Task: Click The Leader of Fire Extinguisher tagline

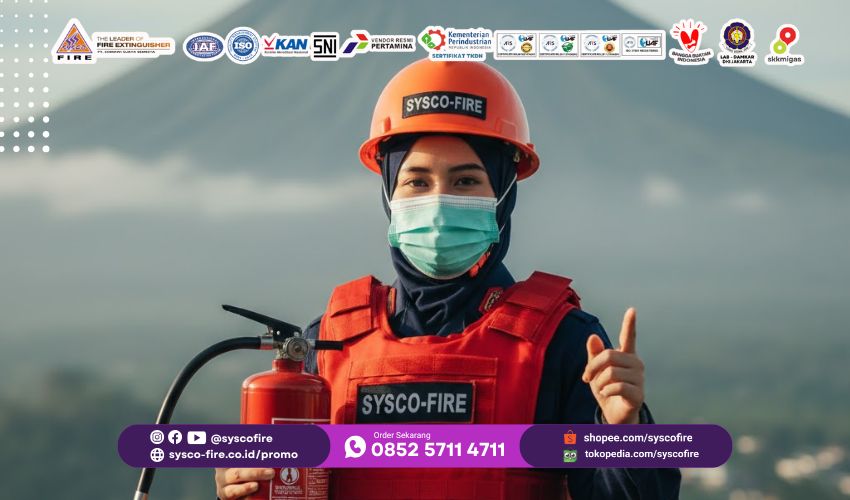Action: point(134,45)
